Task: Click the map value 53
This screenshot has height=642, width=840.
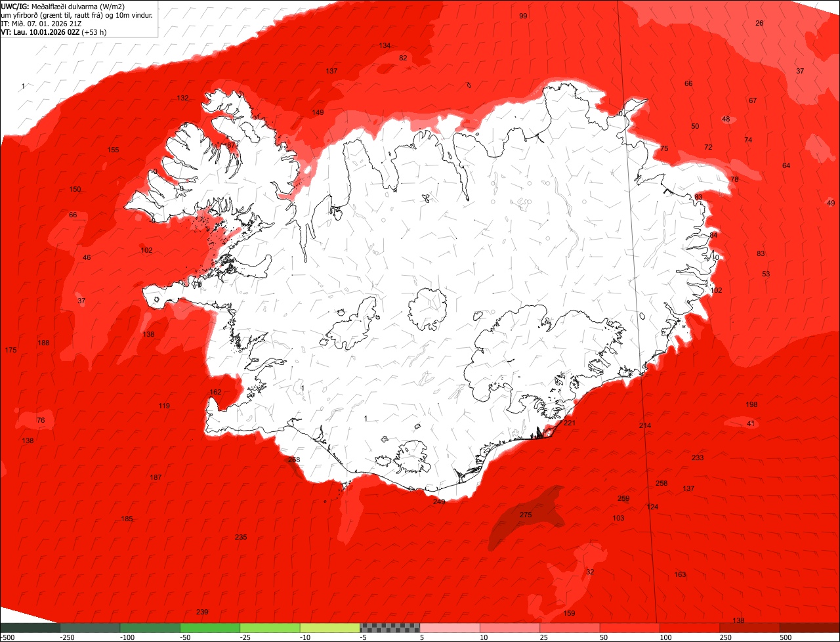Action: [766, 274]
